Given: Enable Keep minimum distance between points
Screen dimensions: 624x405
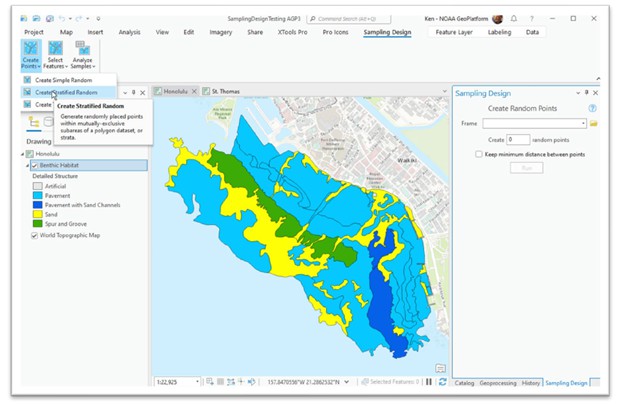Looking at the screenshot, I should [479, 154].
